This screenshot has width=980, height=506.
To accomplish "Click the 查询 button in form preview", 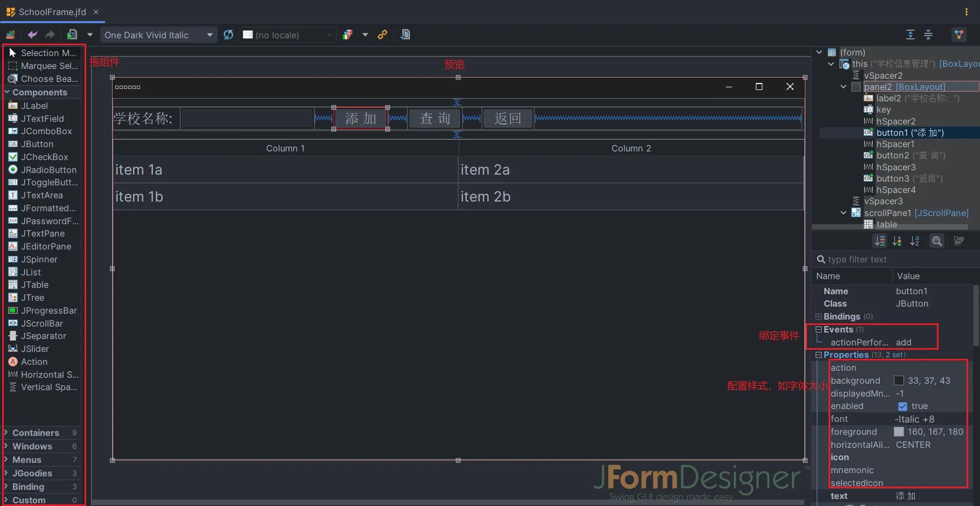I will click(435, 119).
